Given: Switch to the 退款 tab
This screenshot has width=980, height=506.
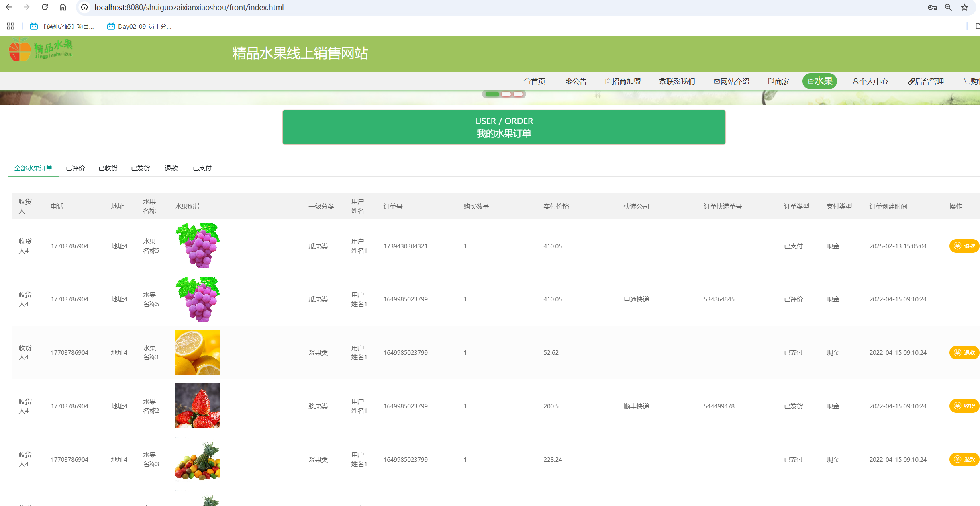Looking at the screenshot, I should click(x=171, y=168).
